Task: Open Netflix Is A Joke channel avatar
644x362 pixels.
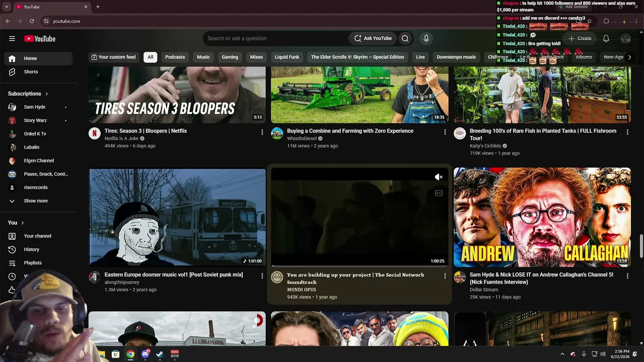Action: (x=95, y=133)
